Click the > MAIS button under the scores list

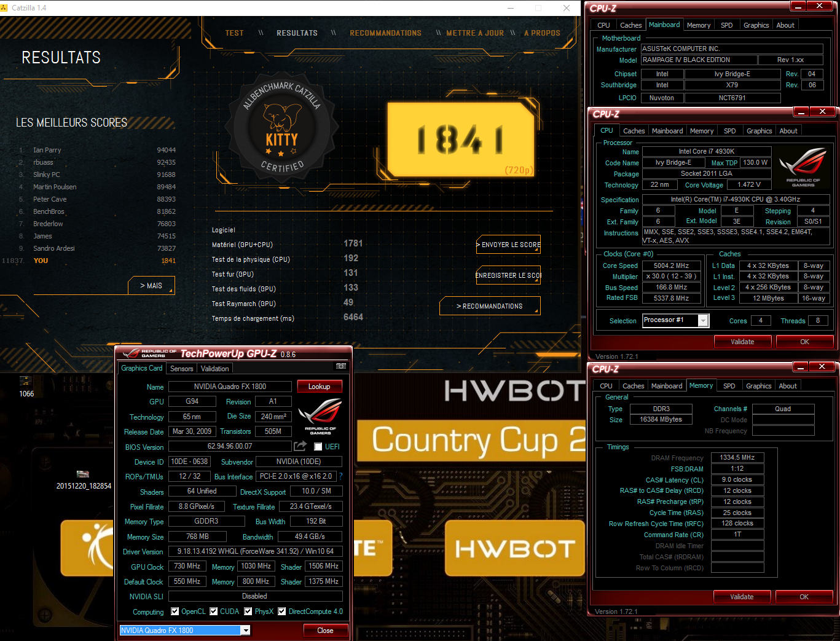[x=151, y=286]
